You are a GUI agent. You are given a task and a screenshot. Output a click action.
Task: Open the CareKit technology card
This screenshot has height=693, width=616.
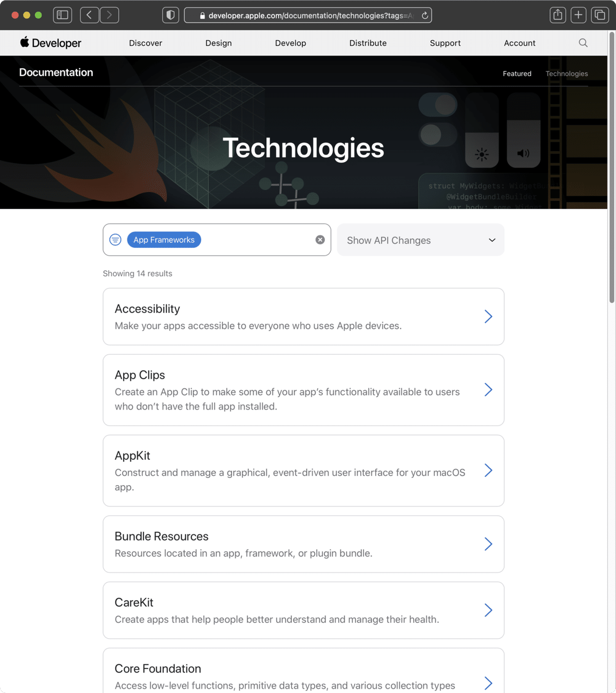pos(303,610)
